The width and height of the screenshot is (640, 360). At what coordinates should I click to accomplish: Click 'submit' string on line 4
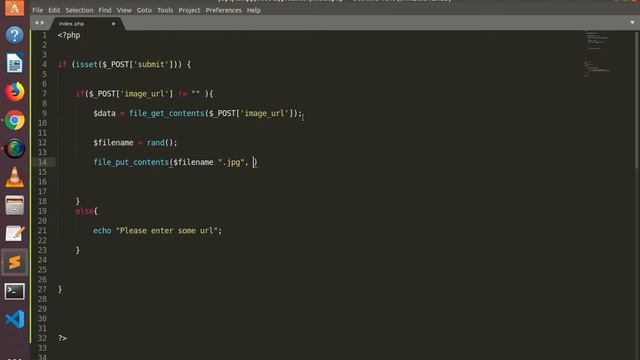151,64
